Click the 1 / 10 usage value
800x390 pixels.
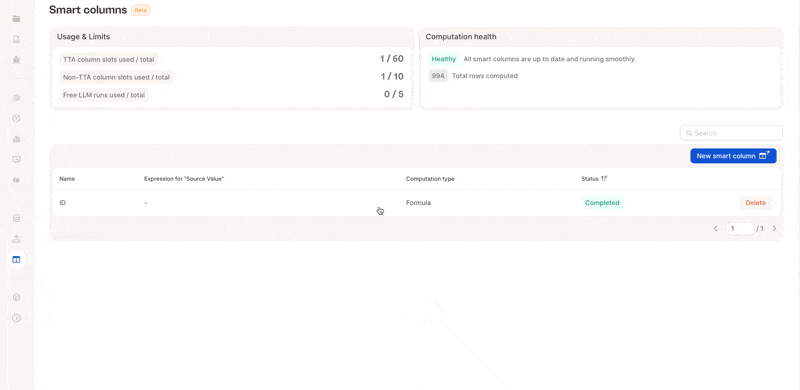(x=392, y=77)
